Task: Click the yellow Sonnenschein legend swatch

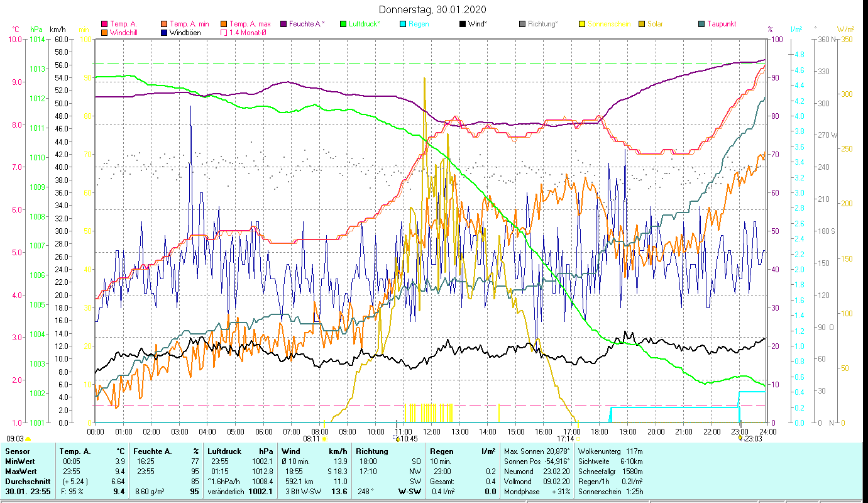Action: 582,24
